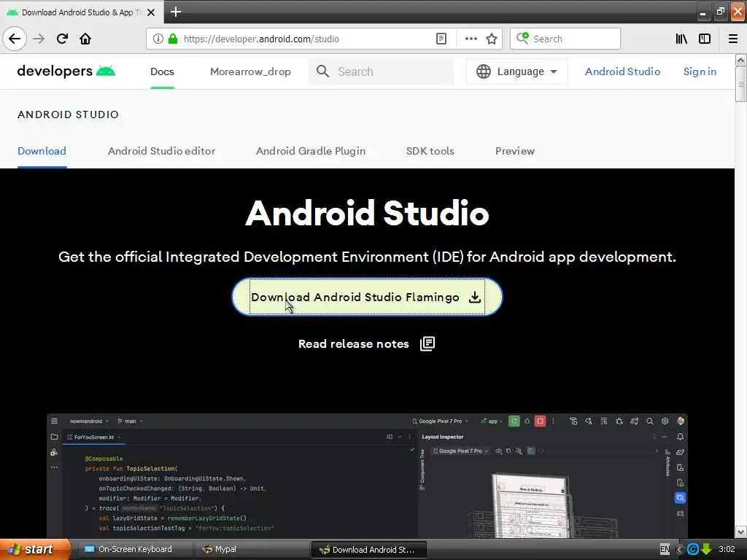Expand the Language dropdown arrow
747x560 pixels.
click(554, 72)
